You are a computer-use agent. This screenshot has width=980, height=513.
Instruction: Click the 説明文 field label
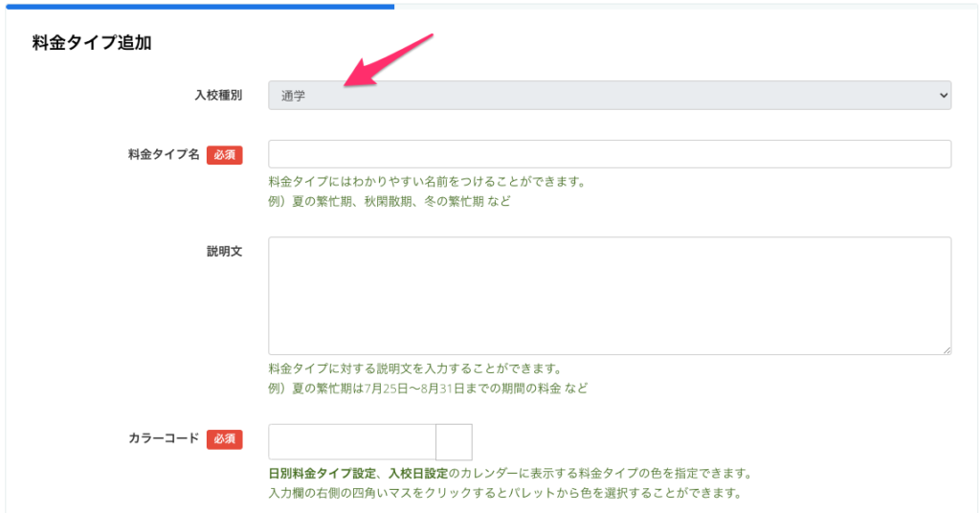[224, 251]
